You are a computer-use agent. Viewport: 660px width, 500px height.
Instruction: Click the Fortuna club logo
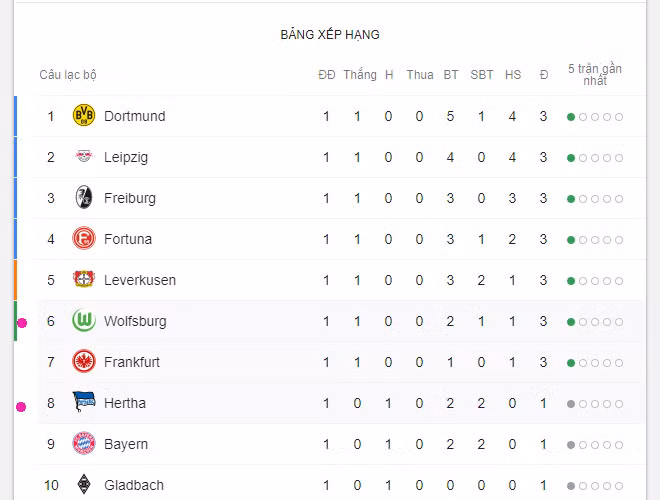[83, 239]
